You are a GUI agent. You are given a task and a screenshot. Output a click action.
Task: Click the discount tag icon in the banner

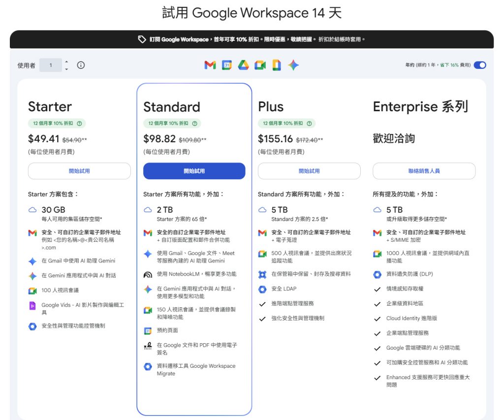142,39
